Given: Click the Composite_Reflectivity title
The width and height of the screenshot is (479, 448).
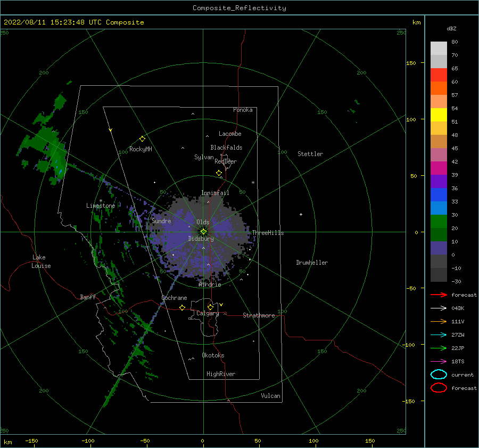Looking at the screenshot, I should point(240,8).
